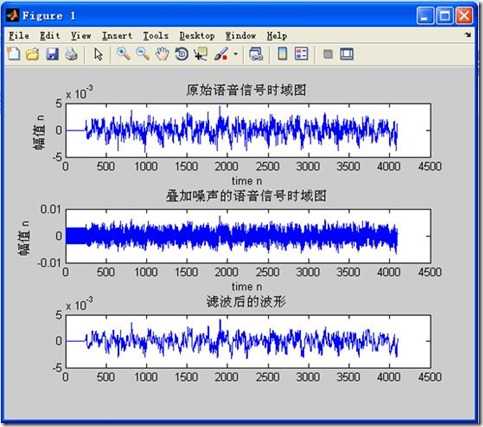Activate the Zoom Out magnifier tool
The width and height of the screenshot is (483, 427).
click(x=143, y=54)
